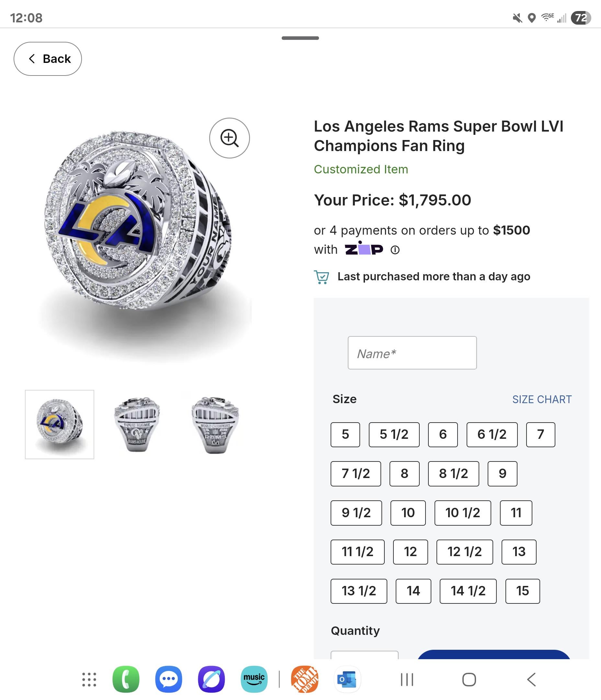Open the SIZE CHART link
The width and height of the screenshot is (601, 700).
pyautogui.click(x=541, y=399)
